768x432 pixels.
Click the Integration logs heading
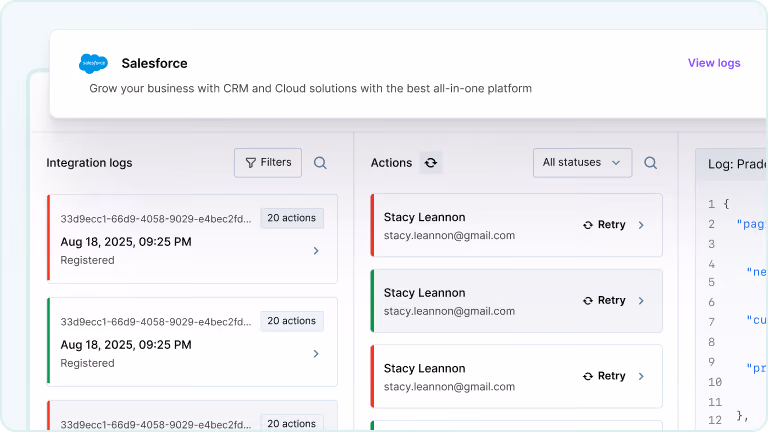[x=89, y=163]
